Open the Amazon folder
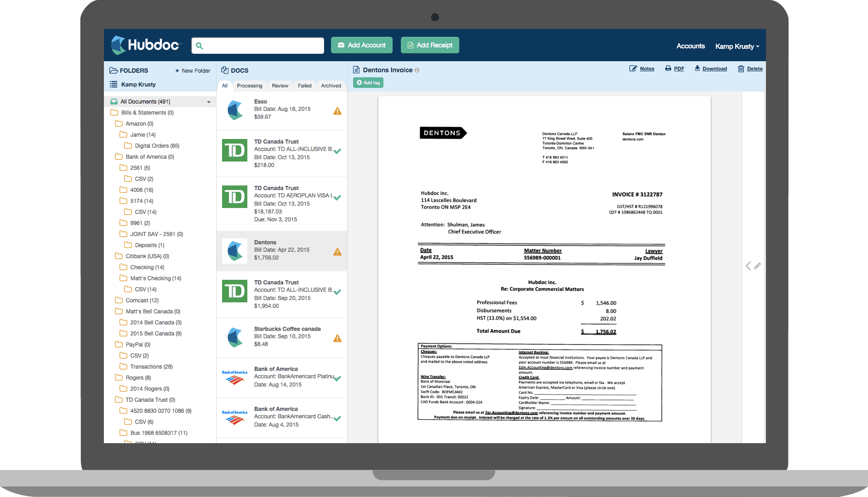Image resolution: width=868 pixels, height=497 pixels. (x=135, y=124)
